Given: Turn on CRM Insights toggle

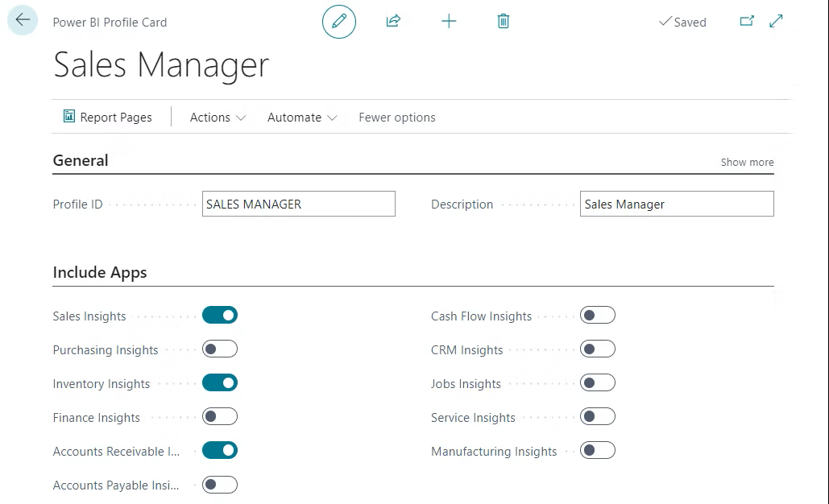Looking at the screenshot, I should 598,349.
